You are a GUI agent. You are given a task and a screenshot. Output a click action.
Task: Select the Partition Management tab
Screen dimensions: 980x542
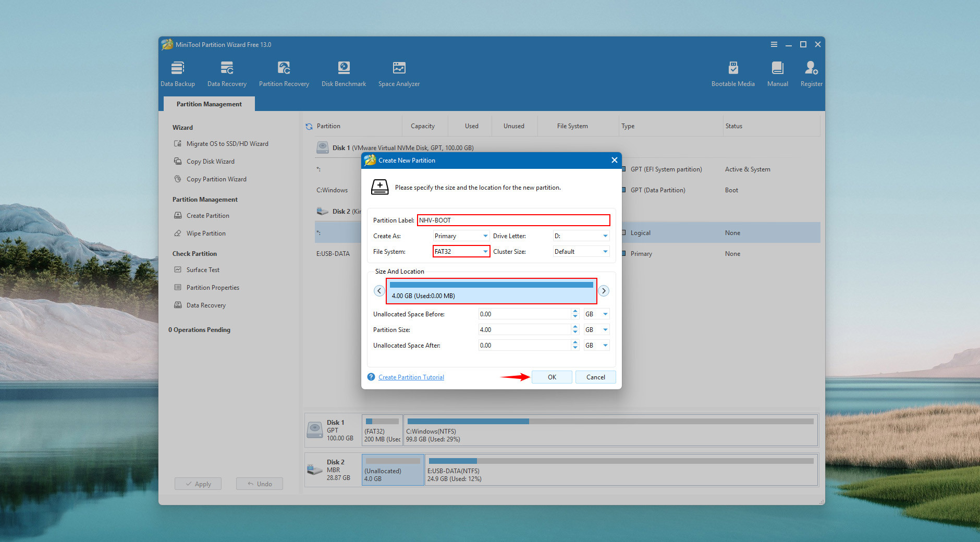pyautogui.click(x=209, y=104)
